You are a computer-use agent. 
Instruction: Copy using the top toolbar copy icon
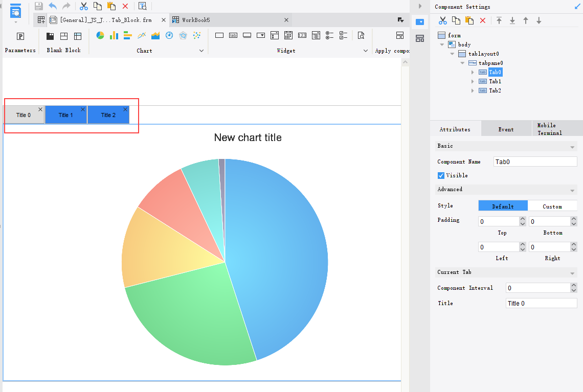[97, 6]
